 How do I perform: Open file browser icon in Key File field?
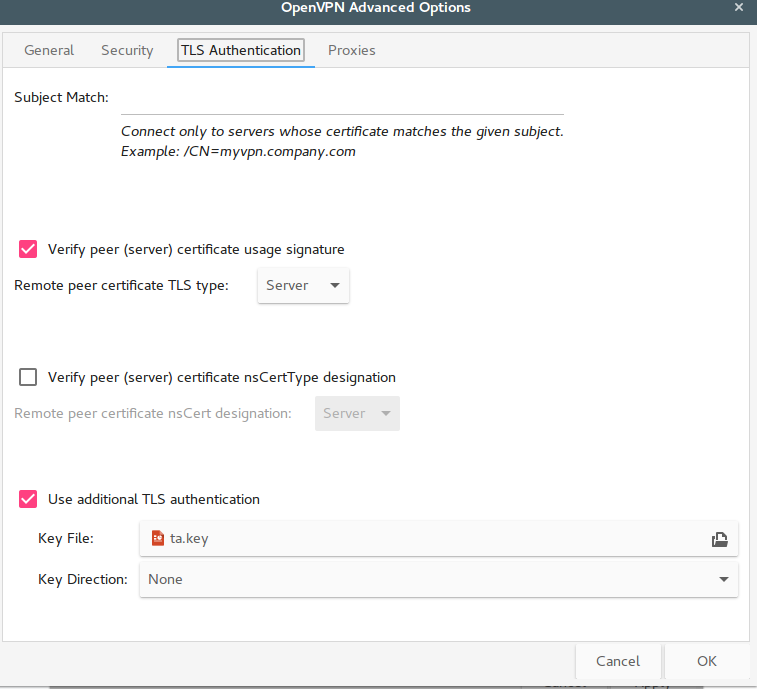tap(719, 539)
